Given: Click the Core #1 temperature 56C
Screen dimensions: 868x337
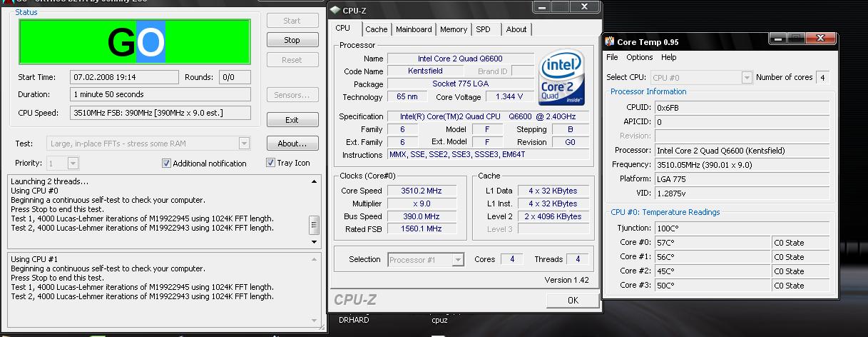Looking at the screenshot, I should (713, 256).
